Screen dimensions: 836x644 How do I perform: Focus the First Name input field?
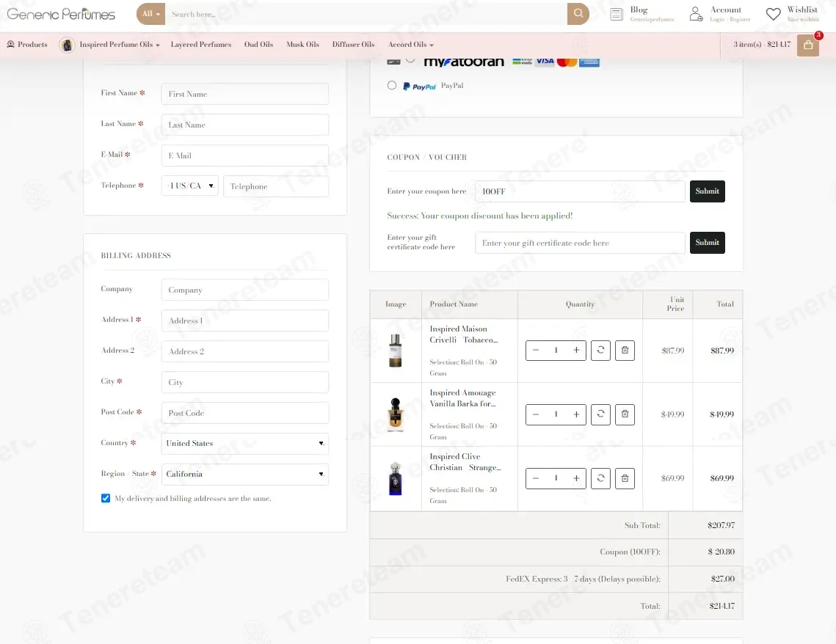pos(244,94)
